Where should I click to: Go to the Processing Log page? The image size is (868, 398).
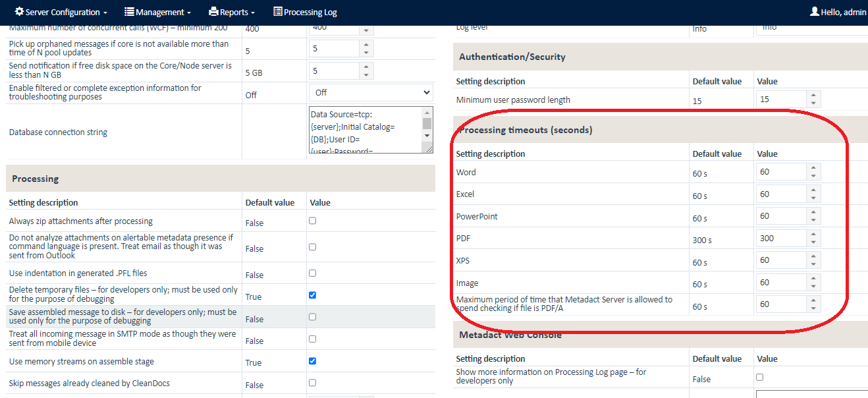pyautogui.click(x=305, y=12)
